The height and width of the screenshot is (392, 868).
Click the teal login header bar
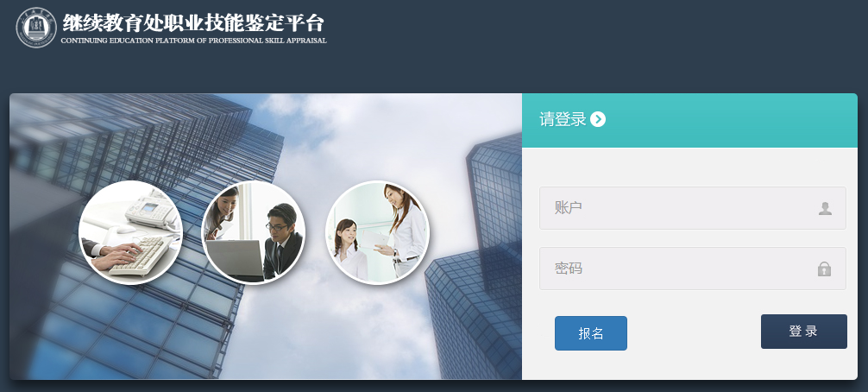(x=689, y=120)
